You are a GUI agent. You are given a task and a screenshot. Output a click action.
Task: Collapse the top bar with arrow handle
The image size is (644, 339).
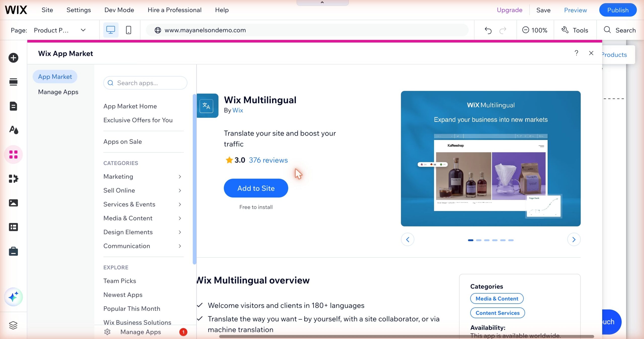pyautogui.click(x=322, y=3)
